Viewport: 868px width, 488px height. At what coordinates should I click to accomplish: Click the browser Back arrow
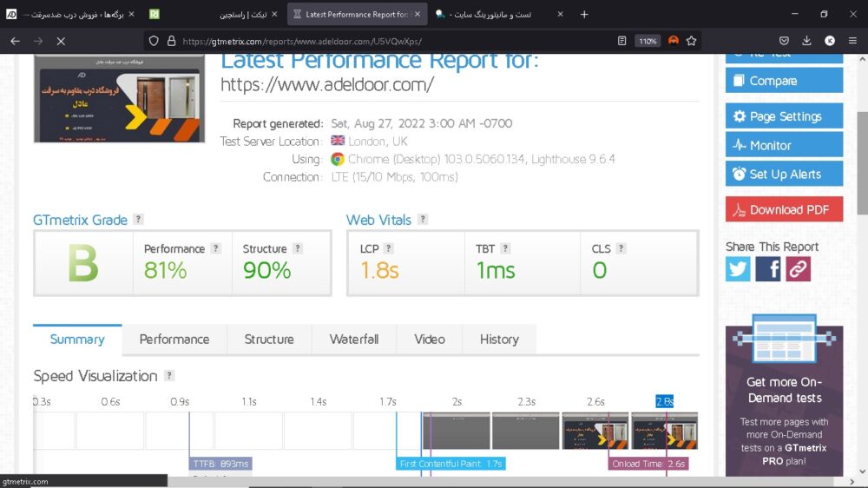(15, 41)
